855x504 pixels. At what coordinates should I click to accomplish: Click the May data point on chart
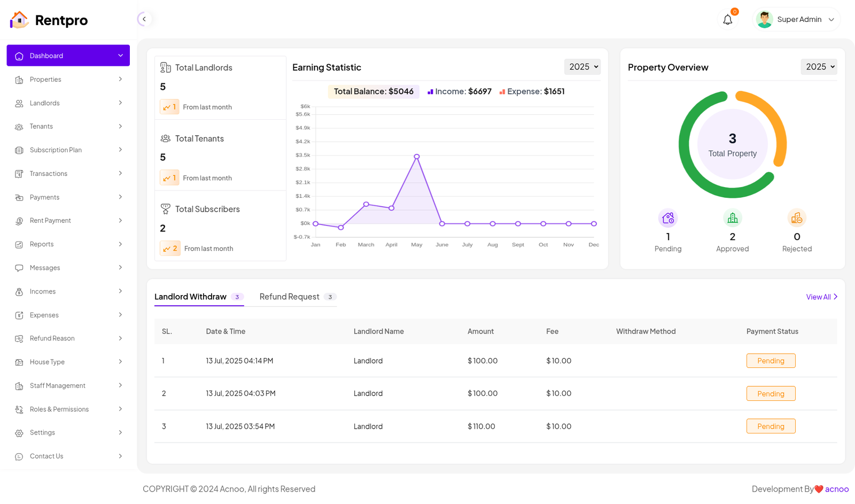417,157
